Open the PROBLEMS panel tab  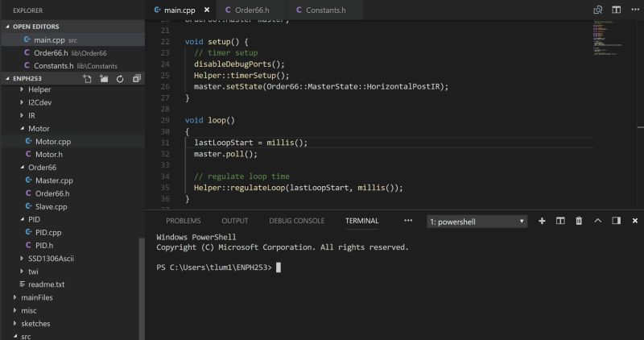pos(184,221)
